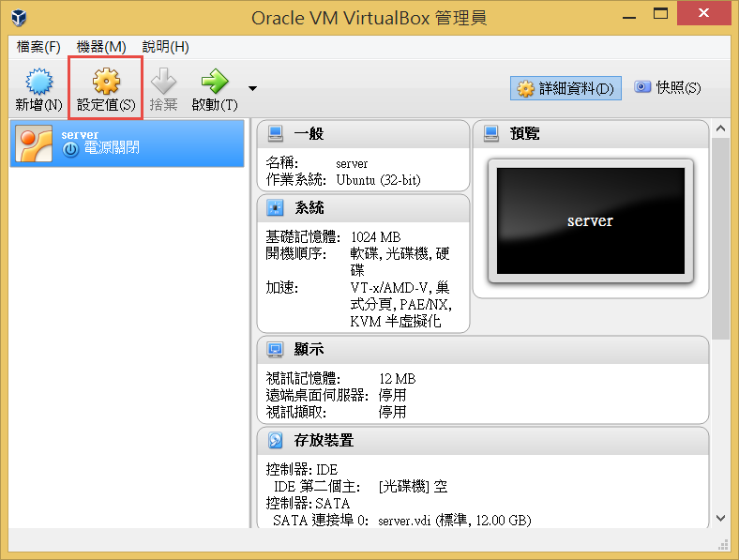Screen dimensions: 739x560
Task: Open the 說明(H) menu
Action: pos(165,47)
